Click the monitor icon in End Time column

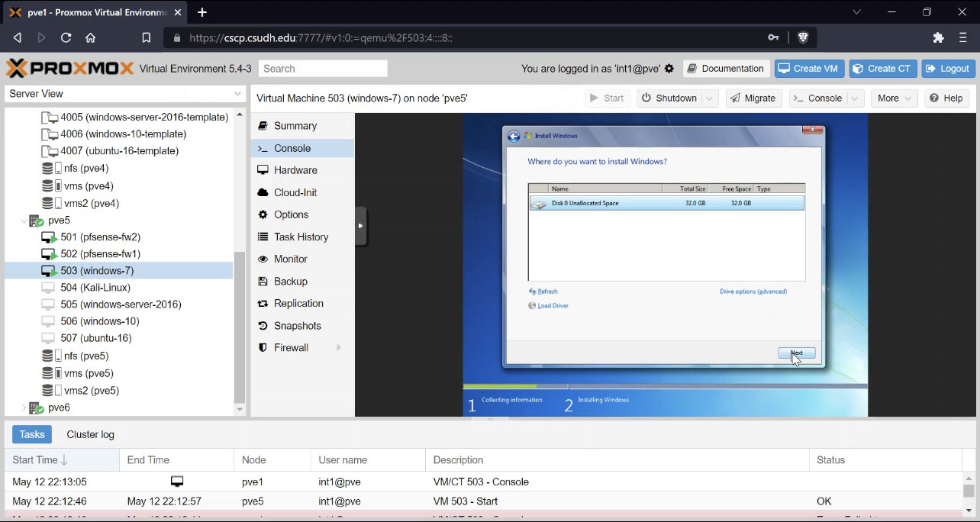177,482
